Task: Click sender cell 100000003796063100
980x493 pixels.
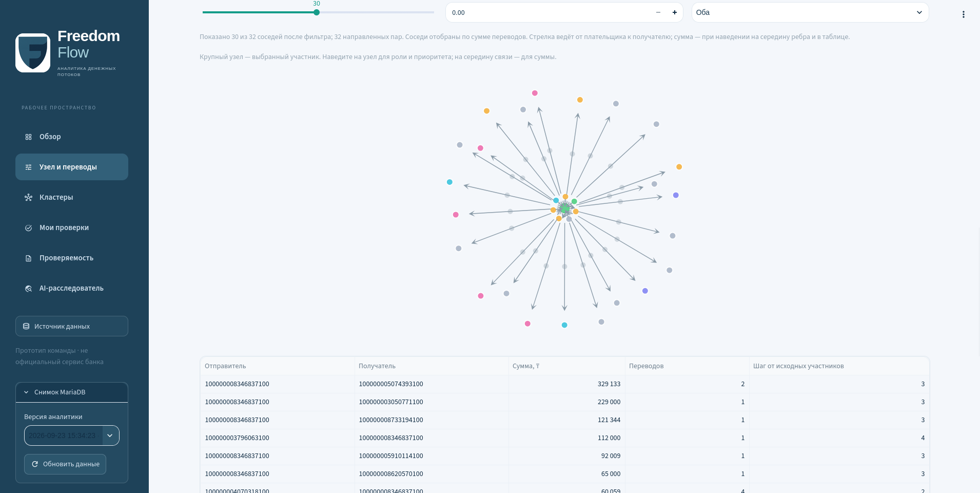Action: coord(278,438)
